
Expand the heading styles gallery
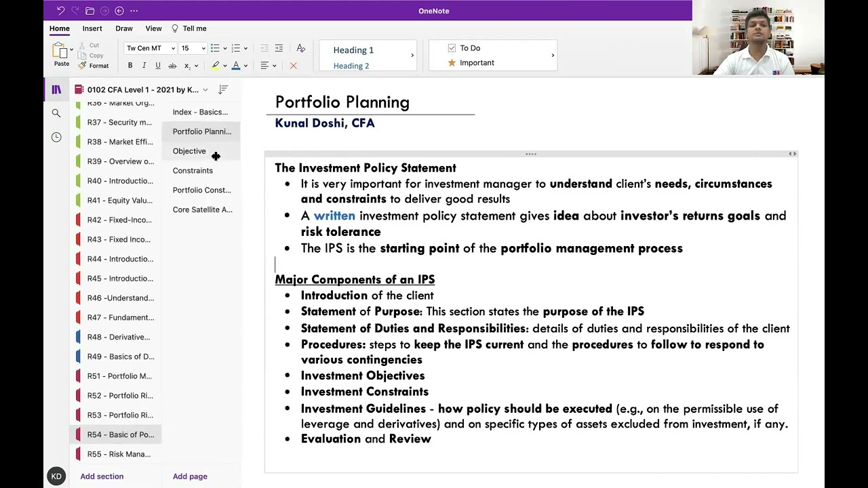412,56
